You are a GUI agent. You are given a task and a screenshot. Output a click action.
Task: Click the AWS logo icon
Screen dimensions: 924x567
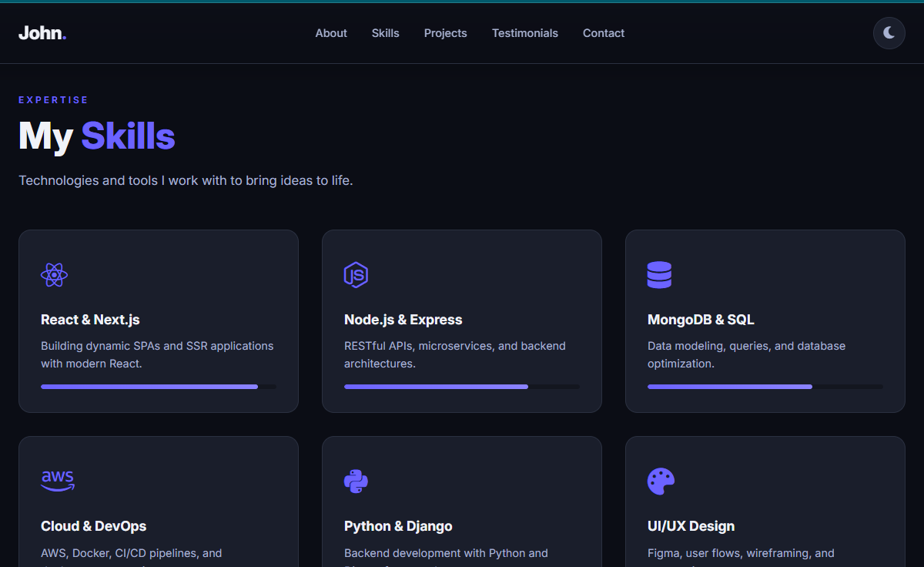coord(58,481)
